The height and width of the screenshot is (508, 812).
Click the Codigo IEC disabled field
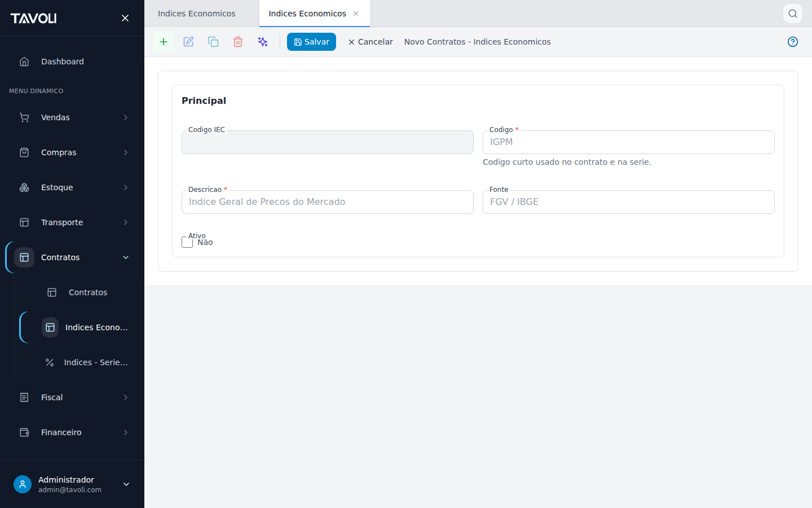[x=328, y=142]
